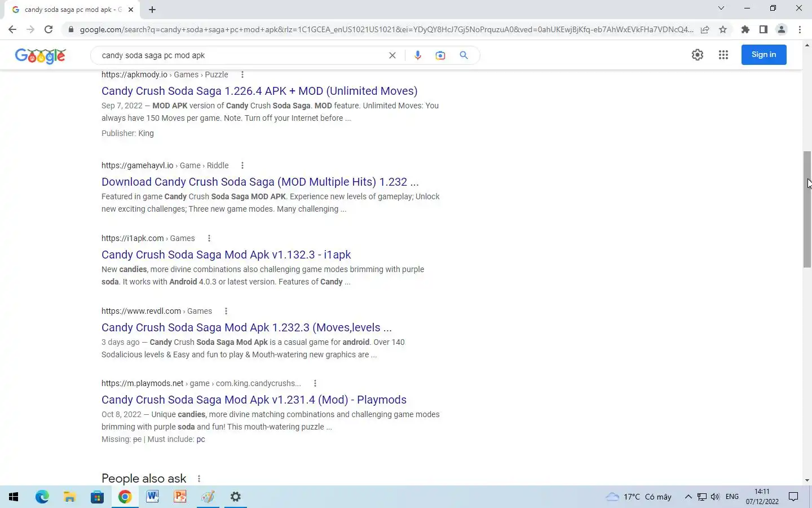Open the taskbar clock and date

[x=762, y=497]
